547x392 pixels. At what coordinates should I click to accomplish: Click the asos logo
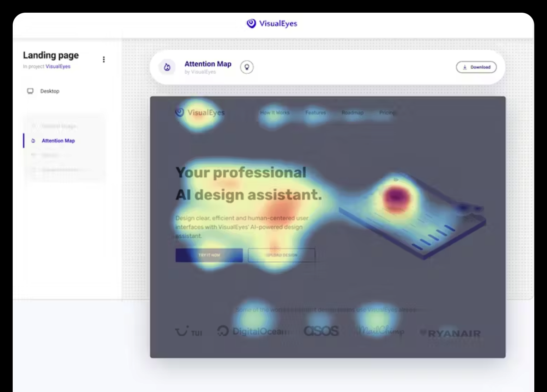click(321, 331)
